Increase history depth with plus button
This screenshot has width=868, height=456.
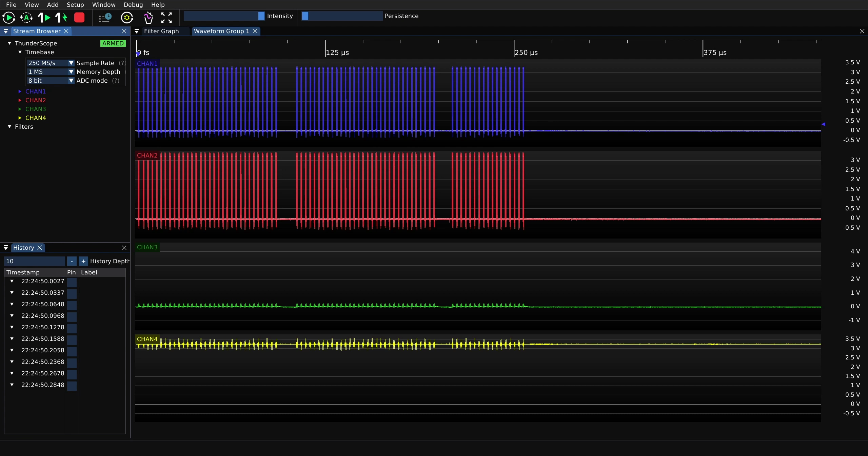83,261
